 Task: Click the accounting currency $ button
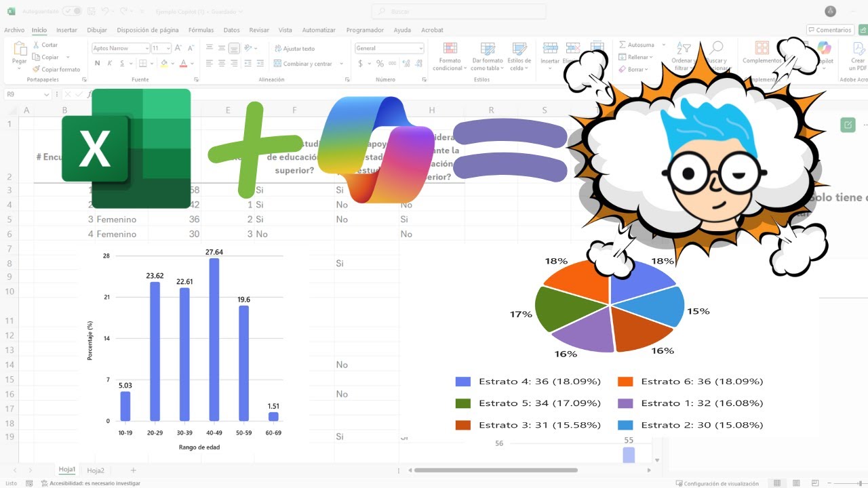pos(360,63)
